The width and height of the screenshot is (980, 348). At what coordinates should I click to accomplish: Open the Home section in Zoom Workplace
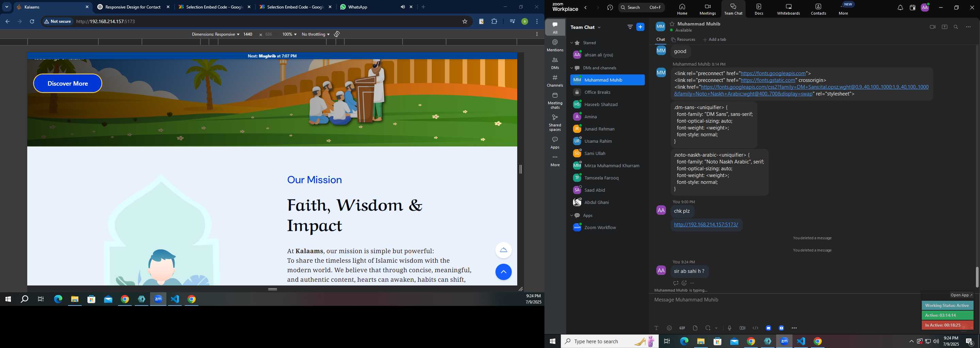682,9
